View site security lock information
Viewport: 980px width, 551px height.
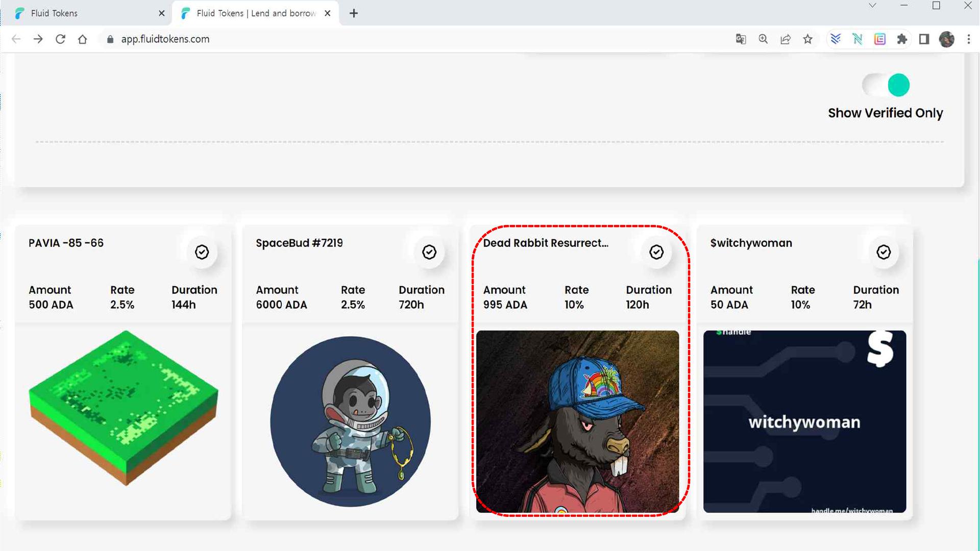tap(110, 39)
